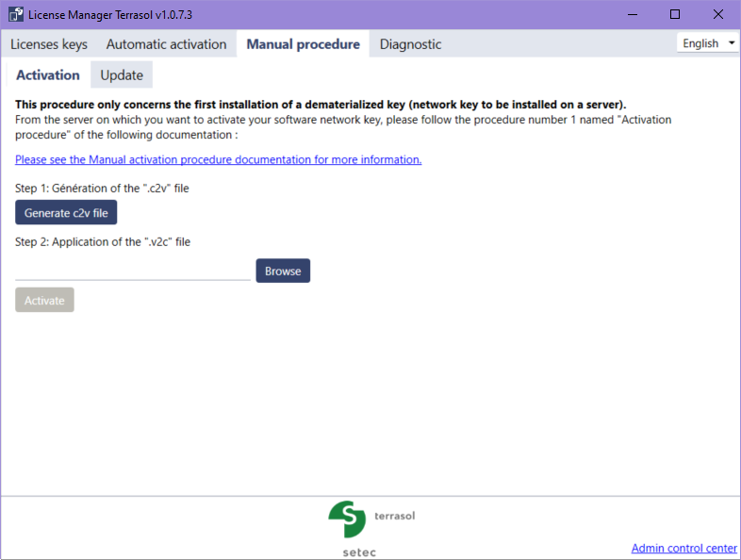Select the Activation sub-tab
The image size is (741, 560).
48,75
